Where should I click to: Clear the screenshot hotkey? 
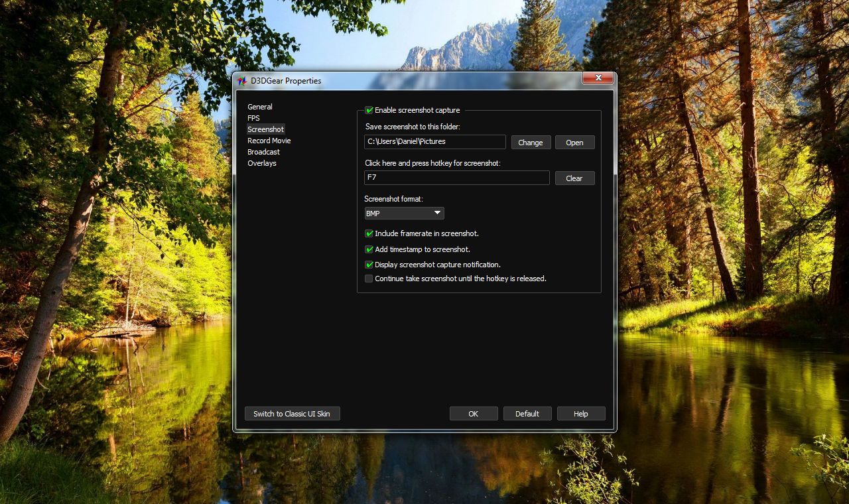(x=574, y=178)
